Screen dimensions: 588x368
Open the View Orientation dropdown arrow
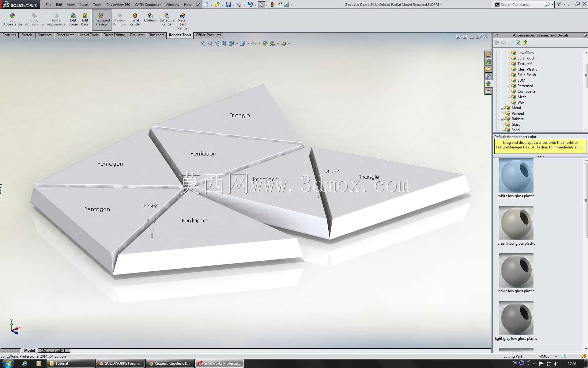coord(237,44)
